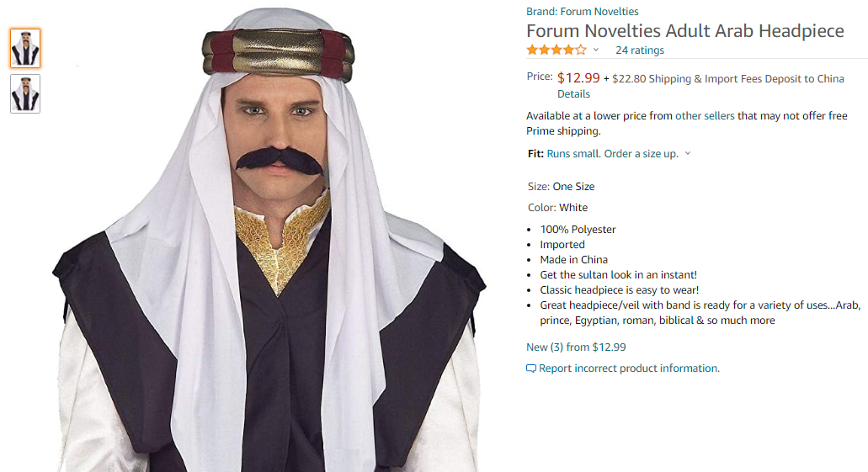868x472 pixels.
Task: Select the second product thumbnail
Action: click(25, 93)
